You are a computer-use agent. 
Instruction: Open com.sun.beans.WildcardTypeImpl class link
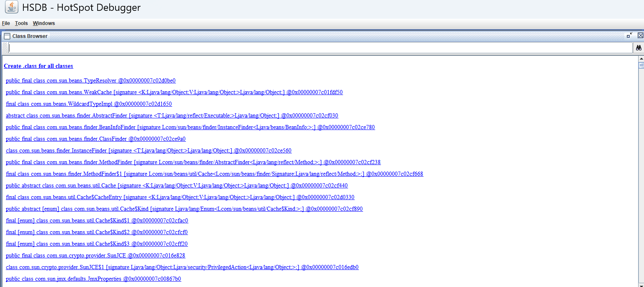coord(89,104)
